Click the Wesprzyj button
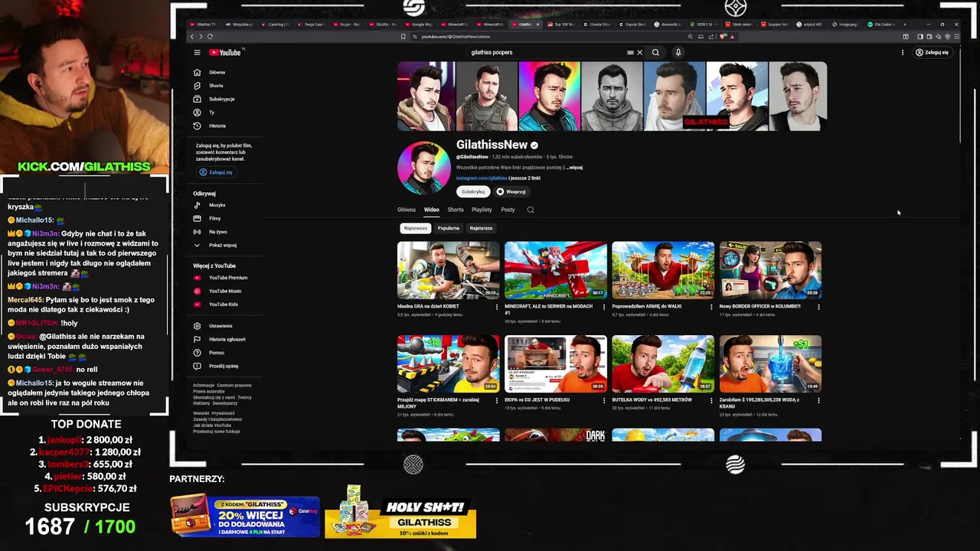The height and width of the screenshot is (551, 980). pos(511,192)
